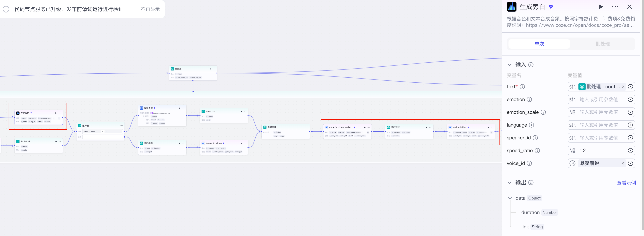
Task: Run the 生成旁白 node from panel header
Action: (601, 7)
